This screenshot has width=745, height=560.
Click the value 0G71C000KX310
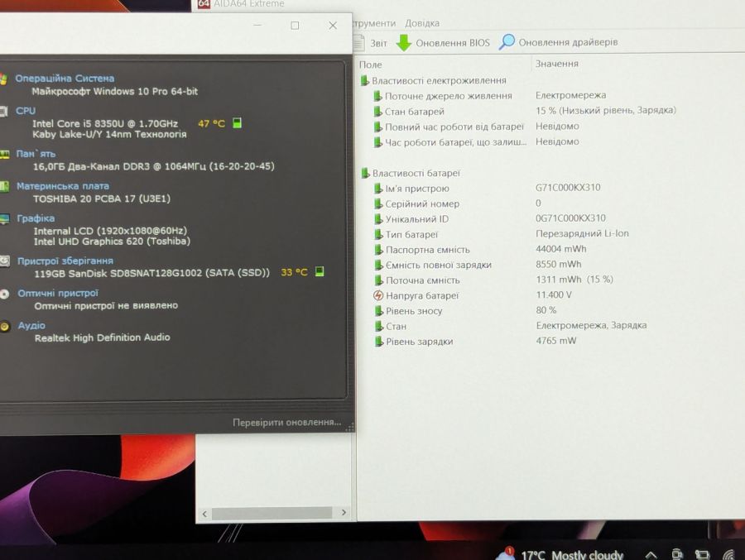pyautogui.click(x=570, y=218)
